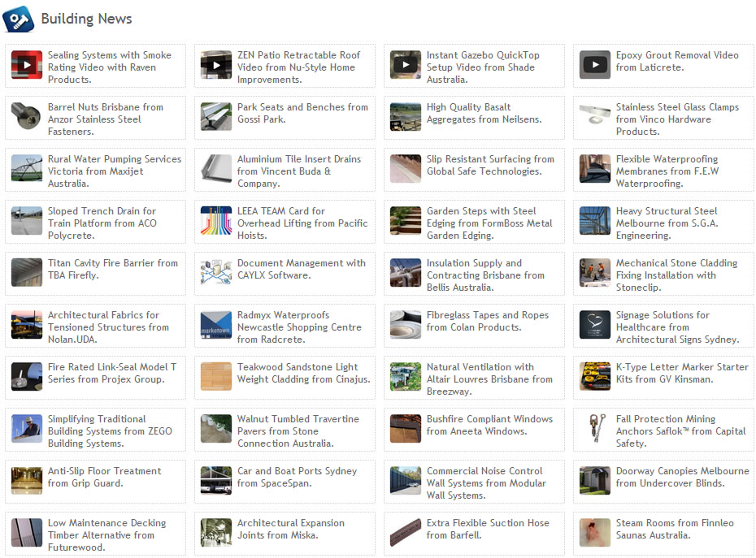Open the Sloped Trench Drain thumbnail
Viewport: 756px width, 558px height.
point(27,221)
